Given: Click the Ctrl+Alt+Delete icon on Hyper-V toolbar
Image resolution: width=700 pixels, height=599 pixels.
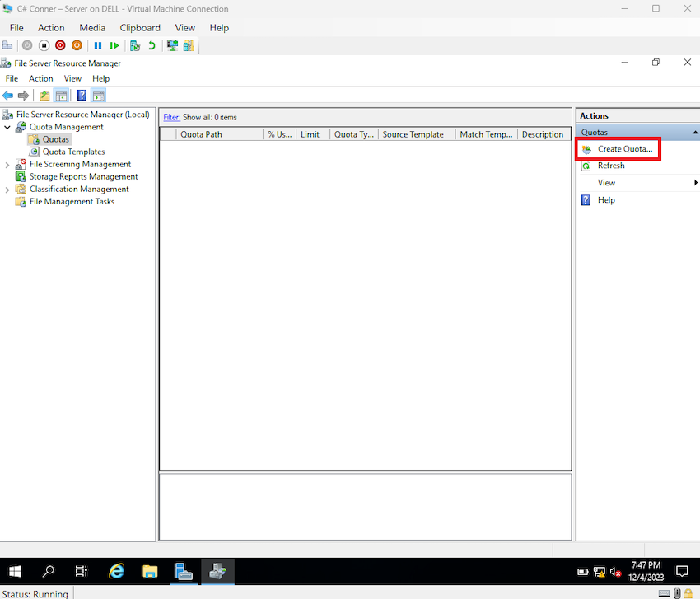Looking at the screenshot, I should point(7,45).
